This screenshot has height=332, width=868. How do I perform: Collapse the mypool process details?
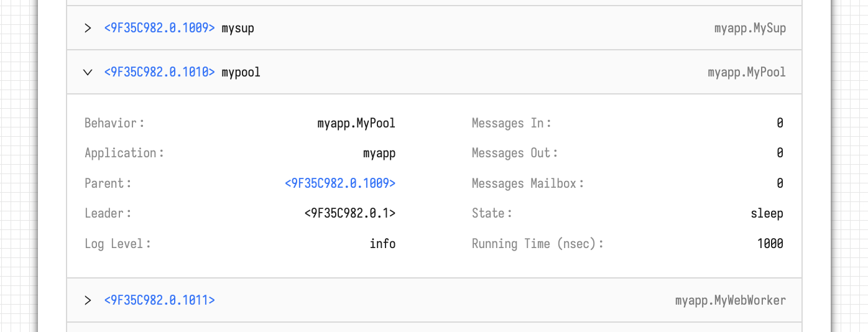(x=88, y=72)
